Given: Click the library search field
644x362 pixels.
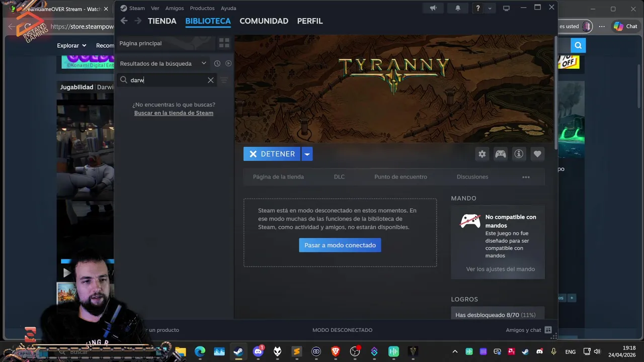Looking at the screenshot, I should (167, 80).
